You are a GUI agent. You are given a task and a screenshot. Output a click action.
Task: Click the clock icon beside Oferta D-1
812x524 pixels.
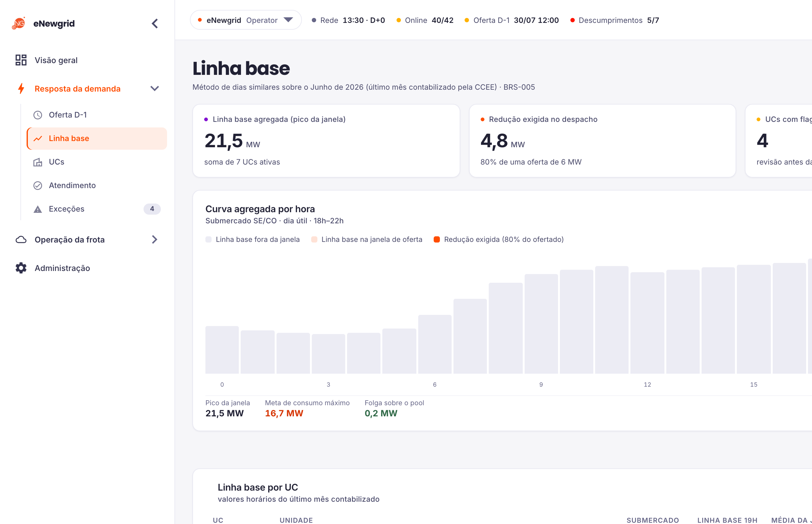[x=38, y=115]
